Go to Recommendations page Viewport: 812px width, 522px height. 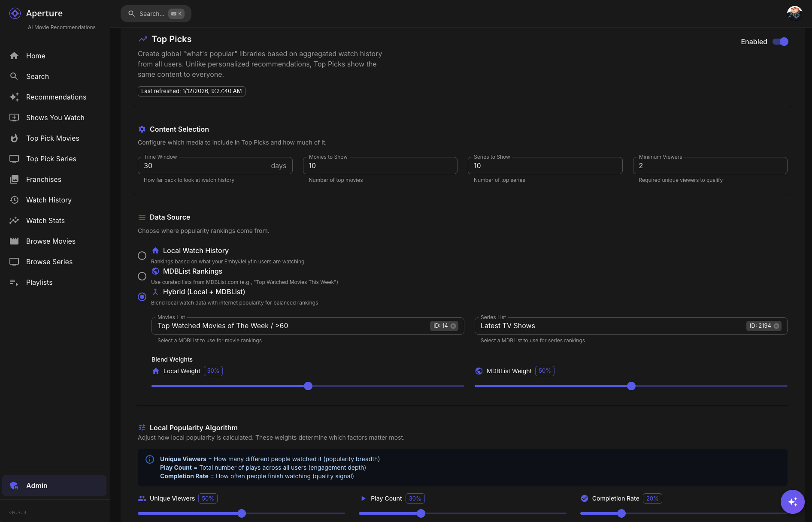56,97
